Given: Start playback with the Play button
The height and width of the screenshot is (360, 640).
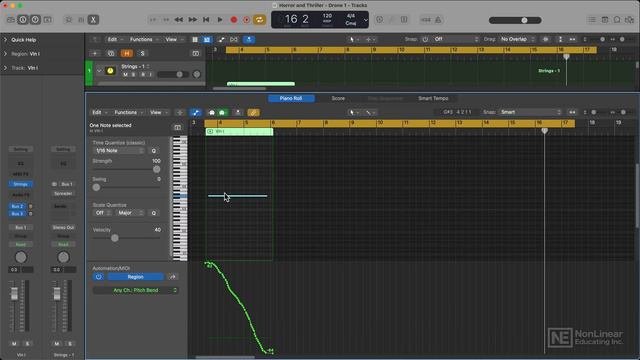Looking at the screenshot, I should 220,20.
